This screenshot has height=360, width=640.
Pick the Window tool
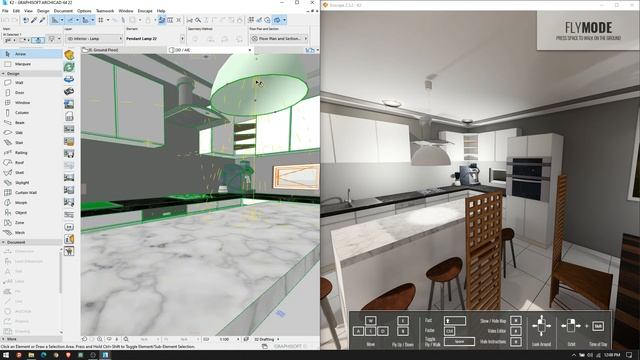tap(31, 102)
